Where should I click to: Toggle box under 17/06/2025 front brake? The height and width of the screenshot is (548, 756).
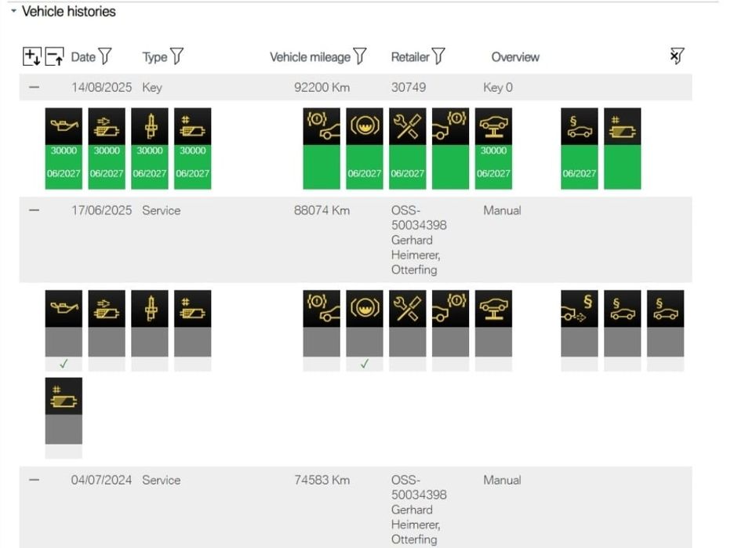pos(322,364)
